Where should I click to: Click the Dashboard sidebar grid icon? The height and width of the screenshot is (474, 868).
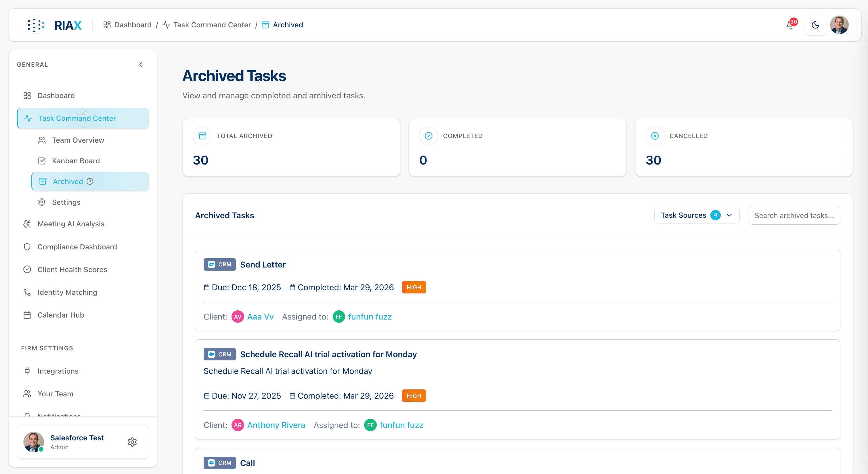(27, 96)
